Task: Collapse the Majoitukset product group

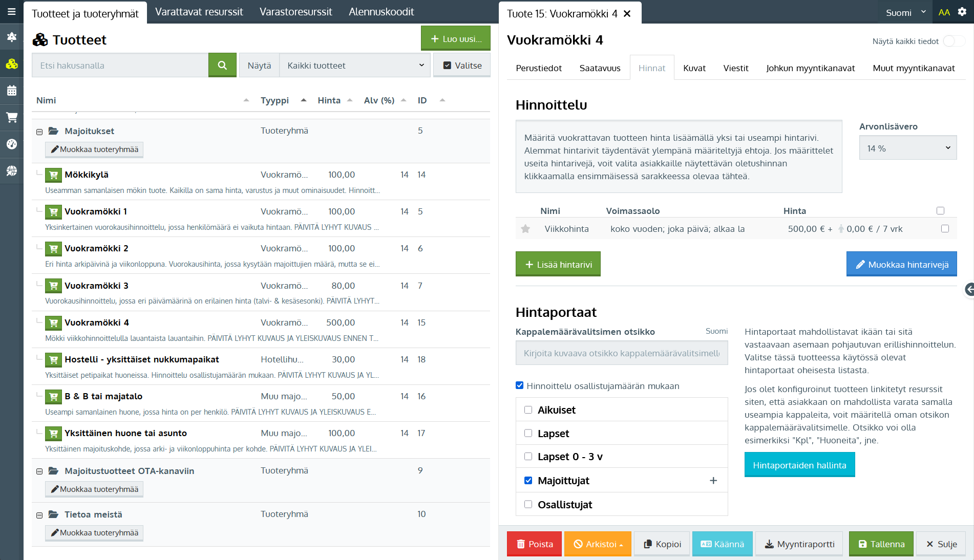Action: point(39,132)
